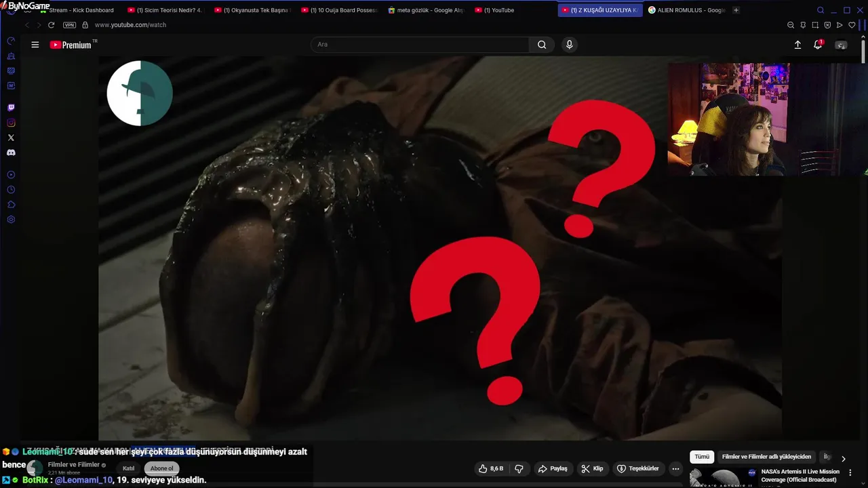Open the Instagram icon in the browser sidebar
Image resolution: width=868 pixels, height=488 pixels.
(x=11, y=123)
